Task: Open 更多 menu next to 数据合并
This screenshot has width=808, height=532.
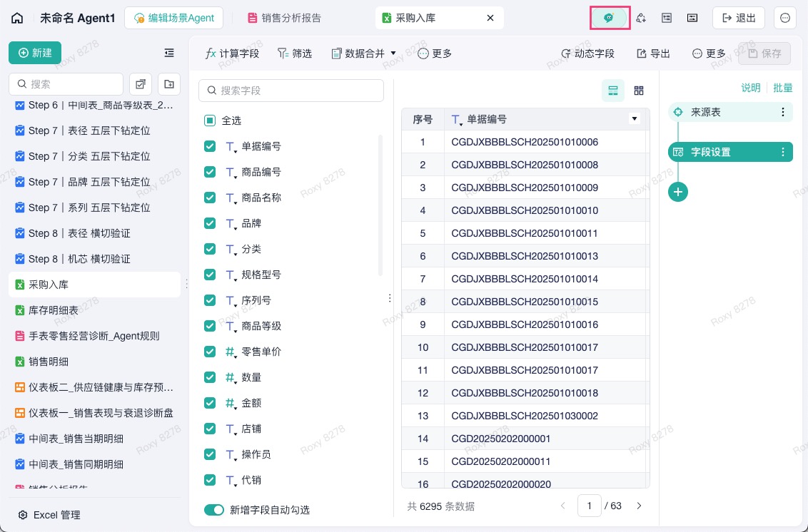Action: click(435, 53)
